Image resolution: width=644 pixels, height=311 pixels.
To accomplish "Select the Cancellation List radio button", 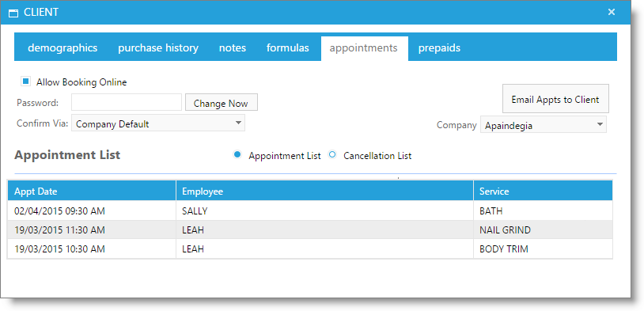I will [x=332, y=155].
